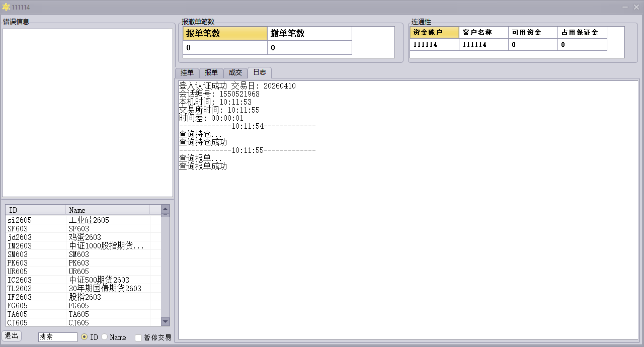Select the 工业硅2605 contract row

pos(80,220)
